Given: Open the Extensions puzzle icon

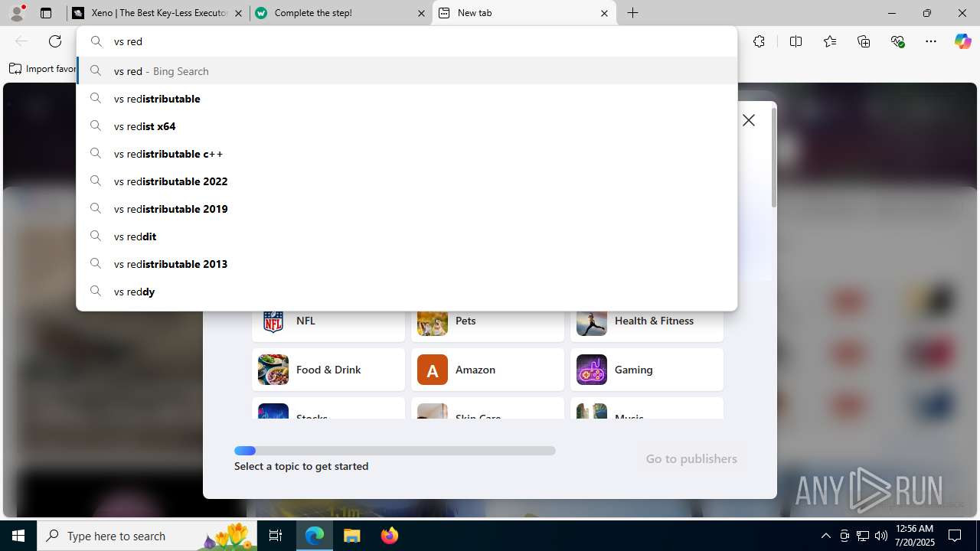Looking at the screenshot, I should pos(759,41).
